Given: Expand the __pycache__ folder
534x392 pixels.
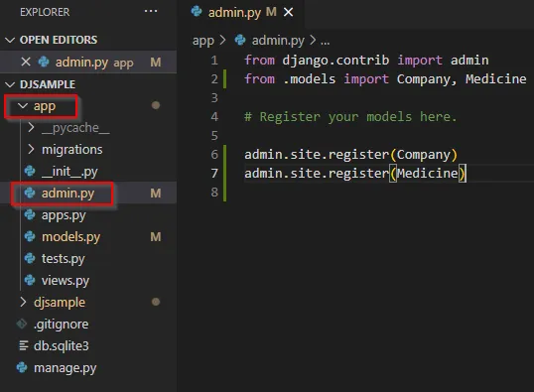Looking at the screenshot, I should [31, 127].
